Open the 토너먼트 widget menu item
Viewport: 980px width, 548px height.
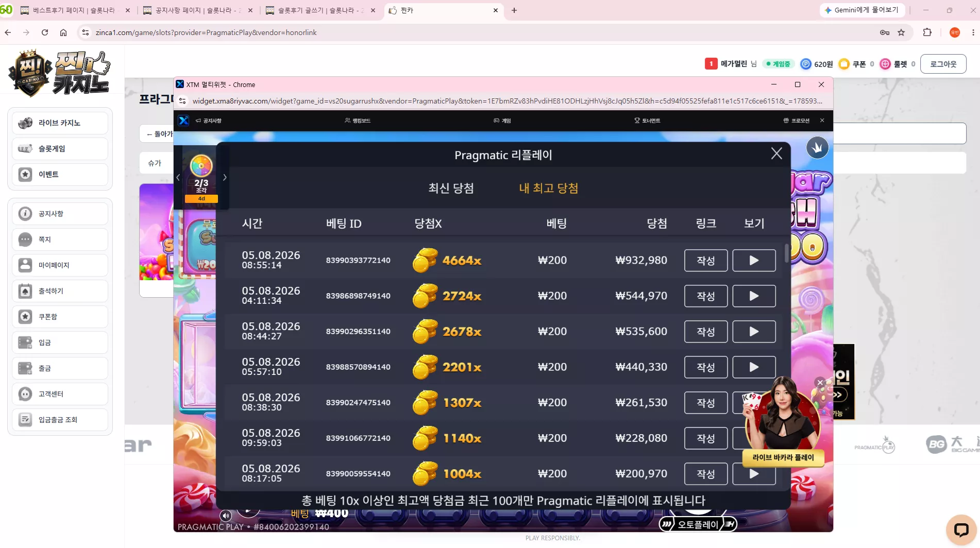pyautogui.click(x=647, y=121)
